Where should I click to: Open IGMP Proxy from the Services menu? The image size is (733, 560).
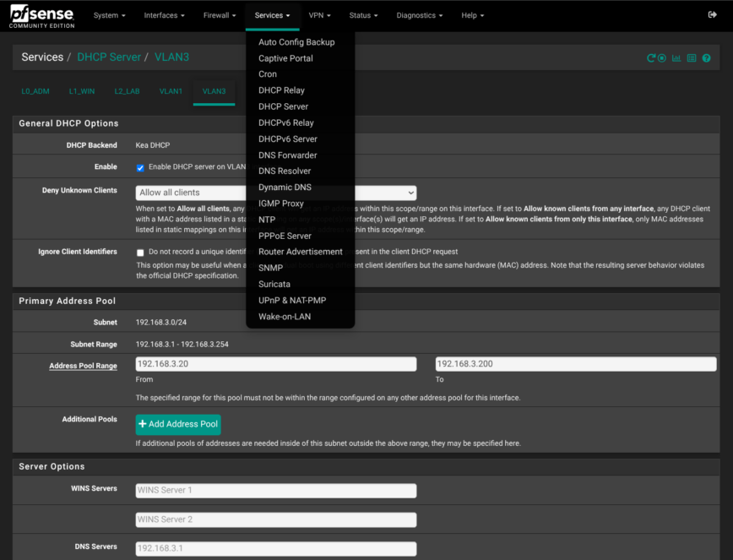click(x=281, y=204)
